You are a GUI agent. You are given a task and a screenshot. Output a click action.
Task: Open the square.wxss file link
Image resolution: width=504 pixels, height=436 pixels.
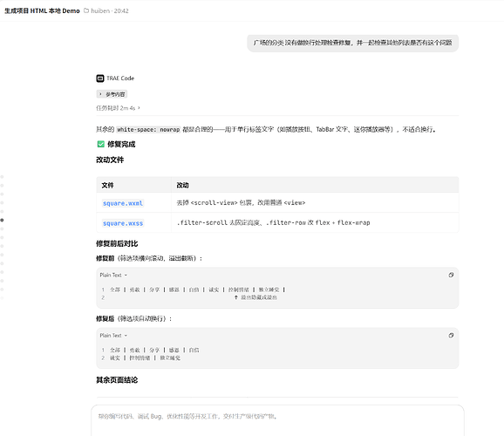point(123,223)
